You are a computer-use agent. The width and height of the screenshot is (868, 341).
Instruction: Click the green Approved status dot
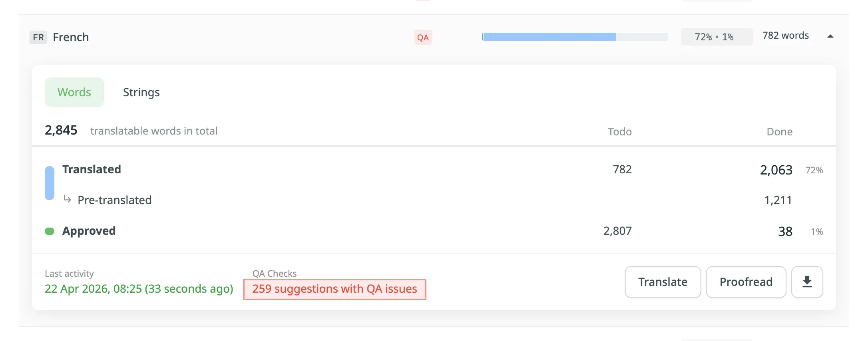click(x=50, y=231)
